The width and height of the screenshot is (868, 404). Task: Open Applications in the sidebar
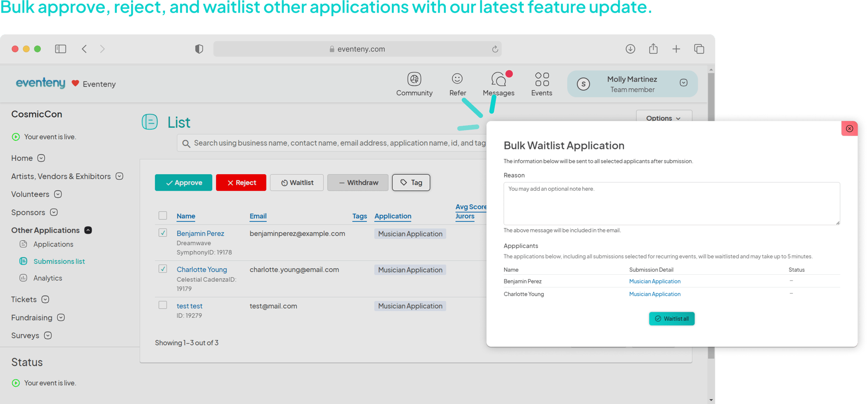[x=53, y=244]
